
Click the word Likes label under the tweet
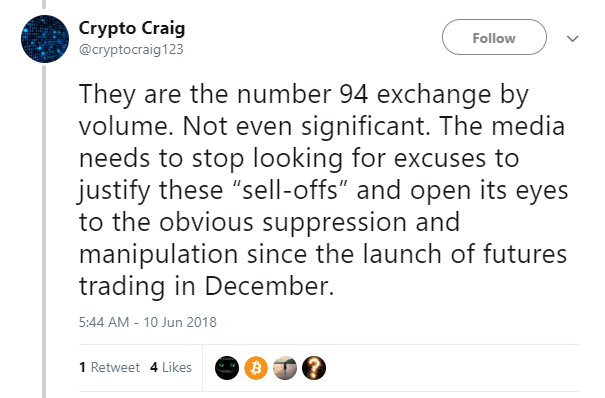pyautogui.click(x=177, y=367)
